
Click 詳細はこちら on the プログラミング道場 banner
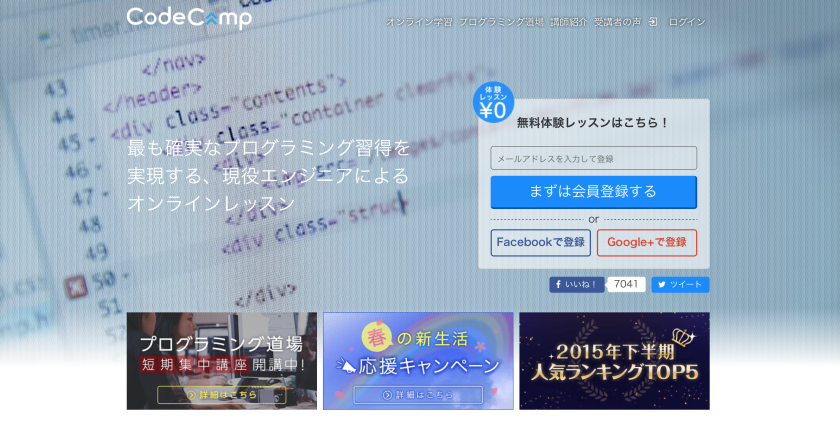pyautogui.click(x=222, y=395)
